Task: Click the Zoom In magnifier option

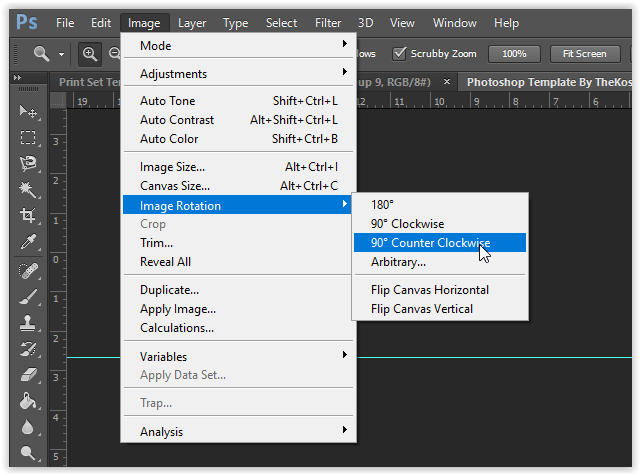Action: (x=90, y=54)
